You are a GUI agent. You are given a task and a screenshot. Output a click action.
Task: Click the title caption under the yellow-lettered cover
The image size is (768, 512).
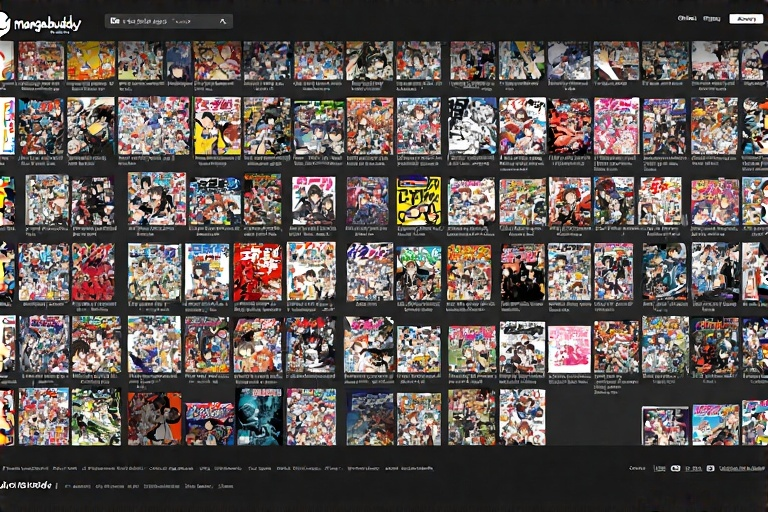pyautogui.click(x=418, y=230)
